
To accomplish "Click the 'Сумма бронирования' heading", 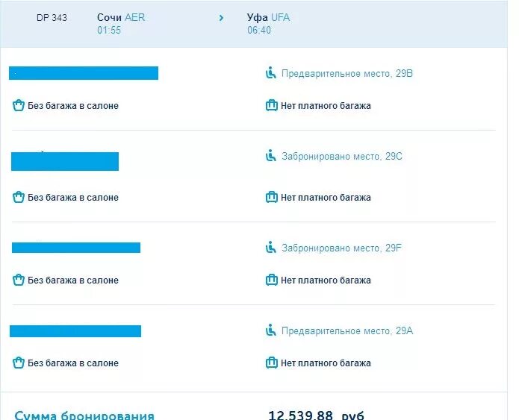I will point(84,415).
